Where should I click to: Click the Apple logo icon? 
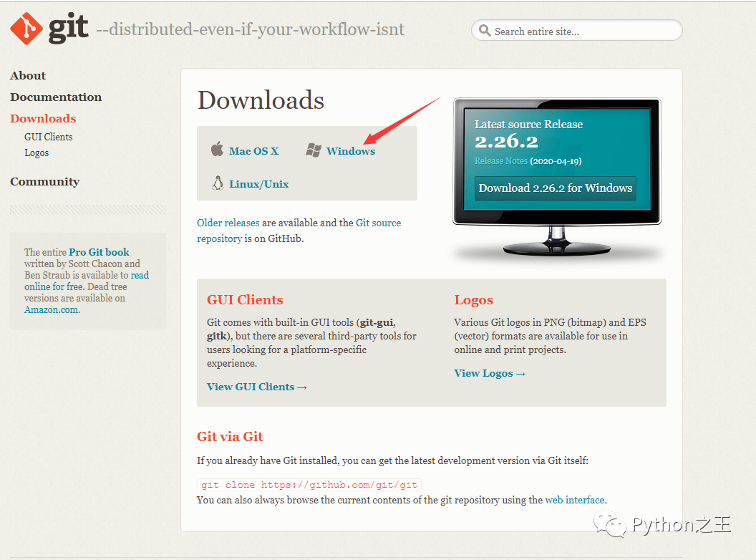217,149
